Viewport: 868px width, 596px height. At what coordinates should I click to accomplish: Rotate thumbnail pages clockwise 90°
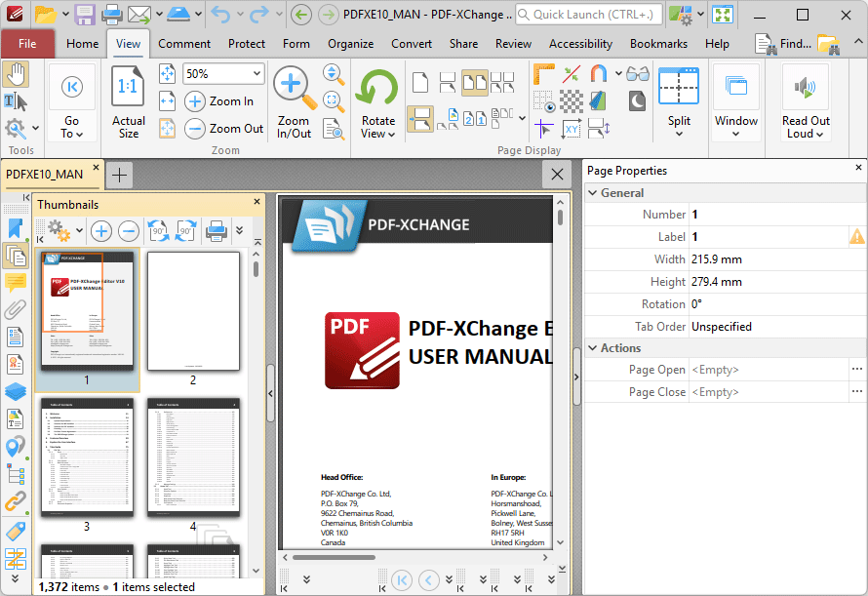(185, 231)
